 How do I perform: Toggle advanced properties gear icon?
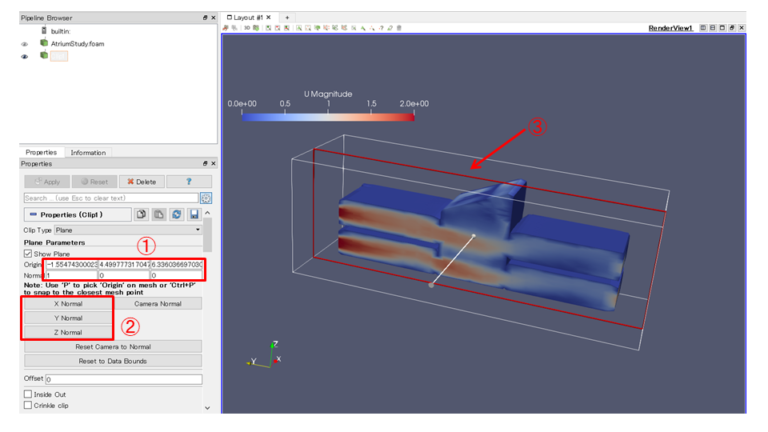tap(206, 198)
